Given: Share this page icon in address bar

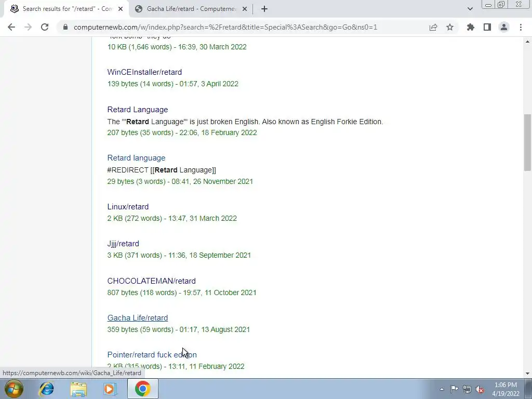Looking at the screenshot, I should (x=433, y=27).
